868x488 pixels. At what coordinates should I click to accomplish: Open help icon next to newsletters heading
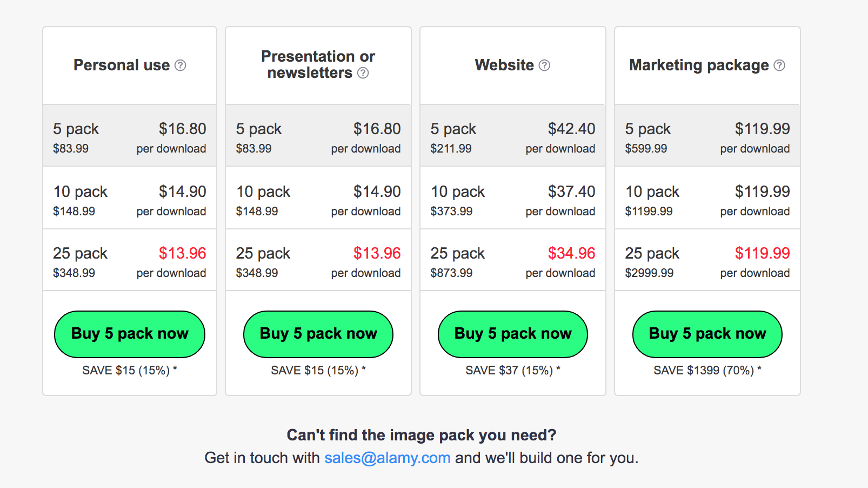pos(363,73)
